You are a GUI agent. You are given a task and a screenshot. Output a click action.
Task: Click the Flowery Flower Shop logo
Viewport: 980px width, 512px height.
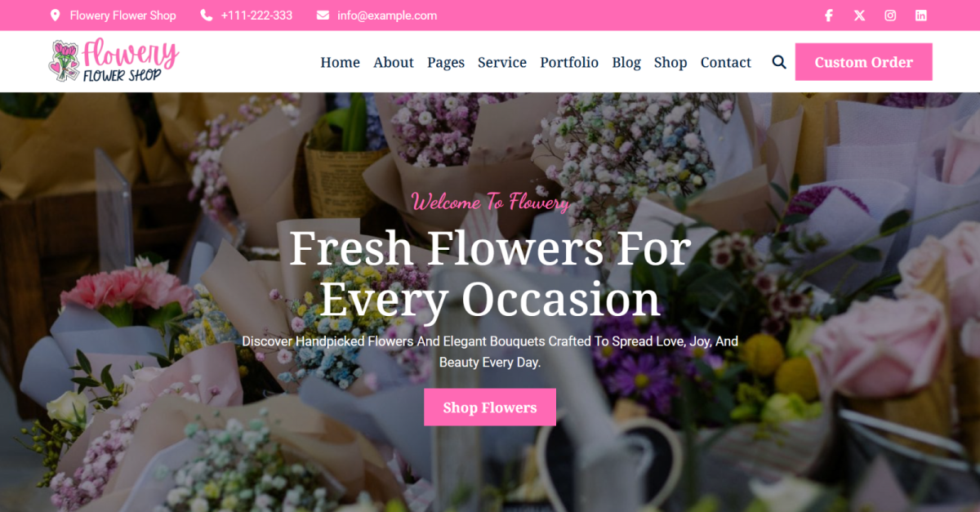click(x=114, y=61)
